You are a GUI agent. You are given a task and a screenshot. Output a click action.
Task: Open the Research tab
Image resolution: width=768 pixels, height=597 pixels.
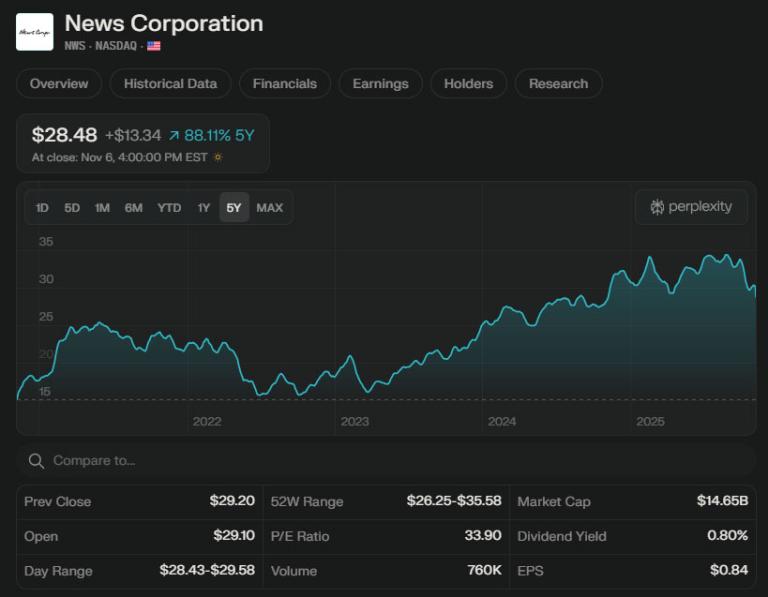click(558, 84)
